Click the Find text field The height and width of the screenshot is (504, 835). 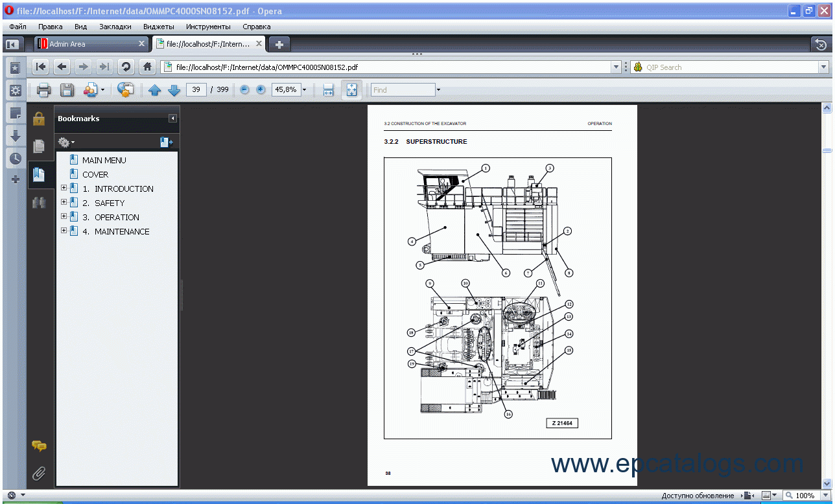coord(403,90)
